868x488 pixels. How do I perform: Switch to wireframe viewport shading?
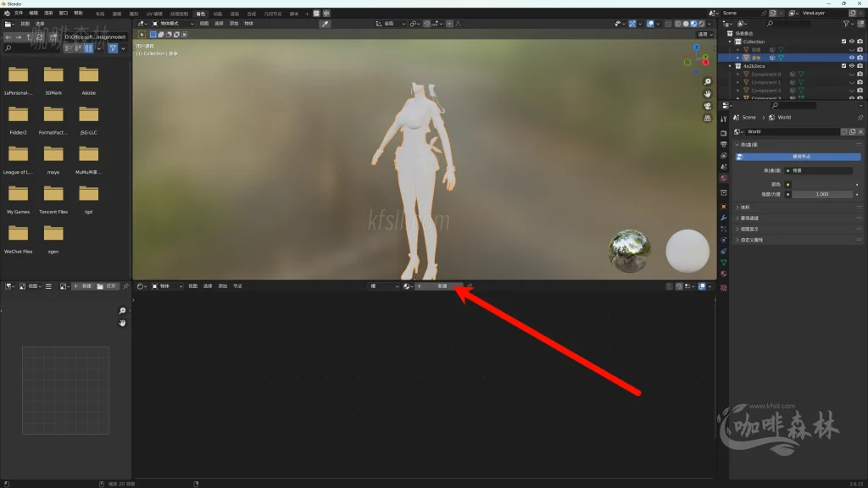pos(678,24)
